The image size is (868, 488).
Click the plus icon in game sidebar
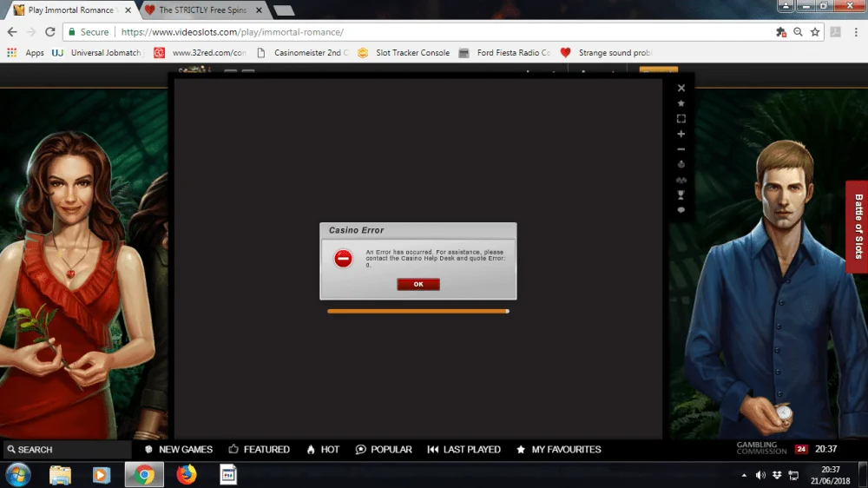click(x=681, y=134)
